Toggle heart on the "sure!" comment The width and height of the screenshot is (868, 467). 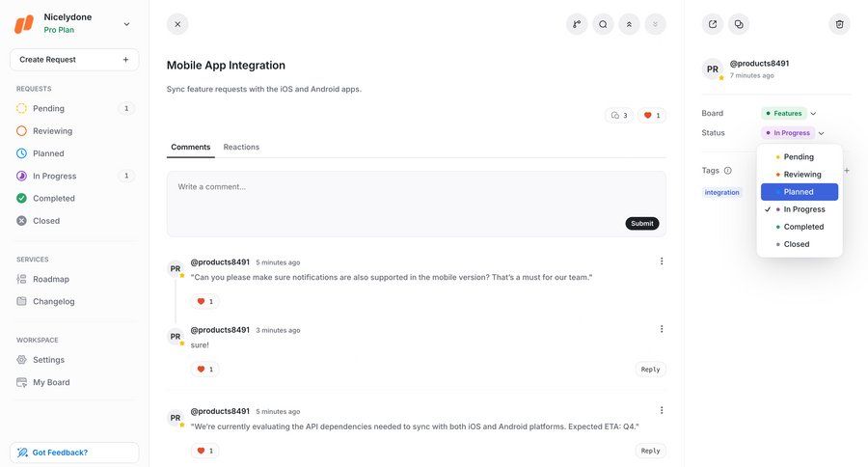pyautogui.click(x=204, y=369)
